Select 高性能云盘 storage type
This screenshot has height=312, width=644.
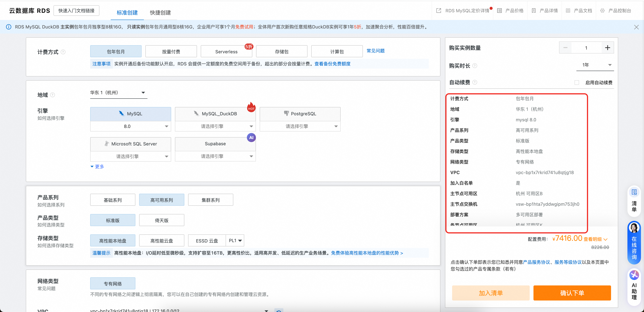pyautogui.click(x=162, y=241)
